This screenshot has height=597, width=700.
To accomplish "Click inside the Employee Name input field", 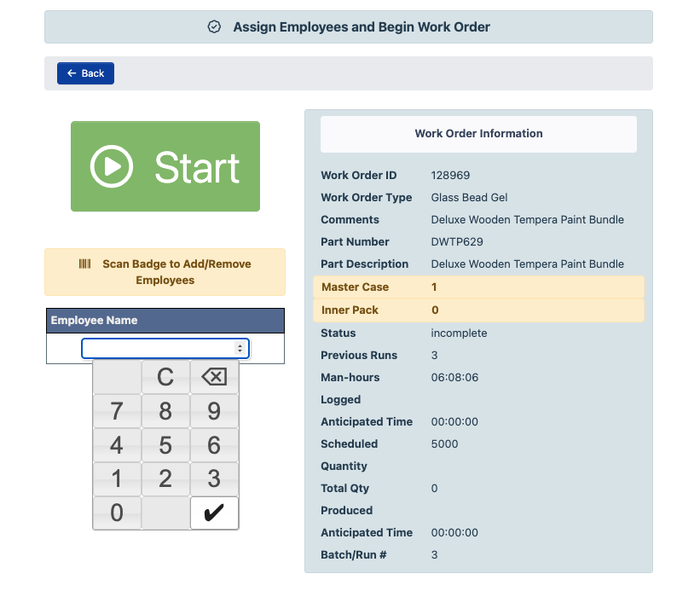I will pos(153,348).
